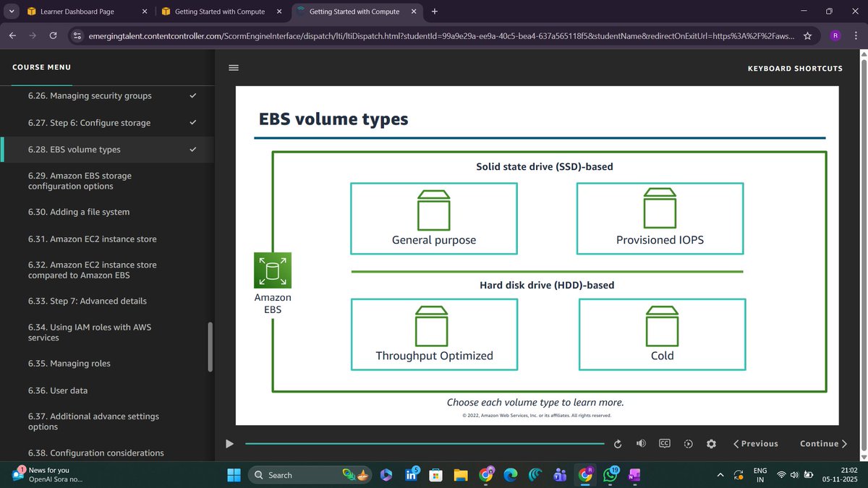The height and width of the screenshot is (488, 868).
Task: Open 6.35. Managing roles lesson
Action: [107, 363]
